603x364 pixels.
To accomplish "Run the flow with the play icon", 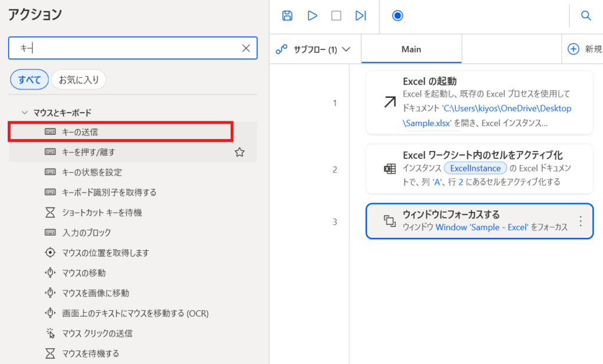I will point(312,16).
